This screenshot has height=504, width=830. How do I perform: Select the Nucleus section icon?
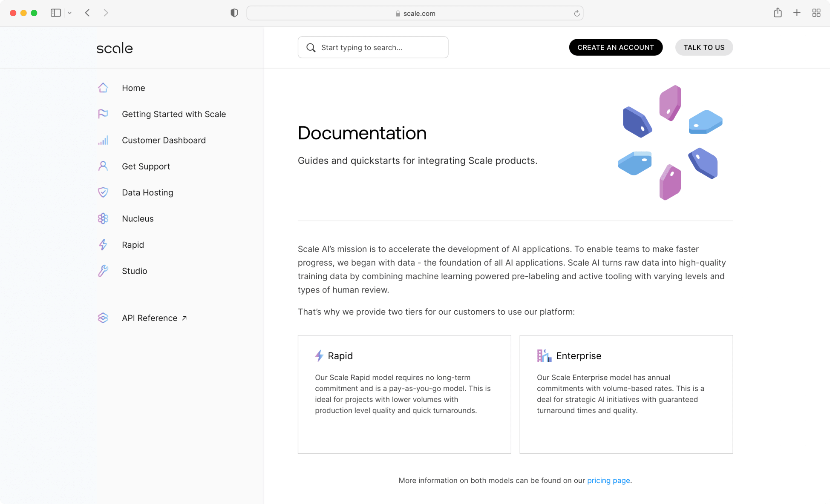point(103,218)
